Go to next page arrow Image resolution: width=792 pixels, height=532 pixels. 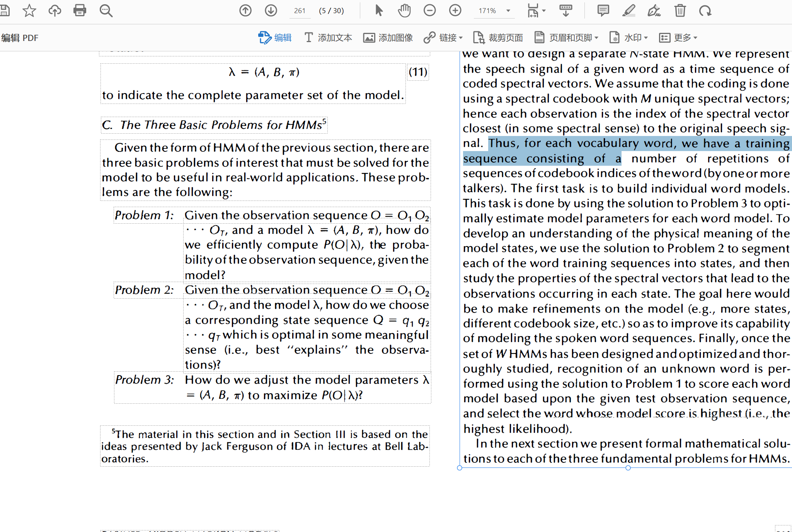(271, 10)
